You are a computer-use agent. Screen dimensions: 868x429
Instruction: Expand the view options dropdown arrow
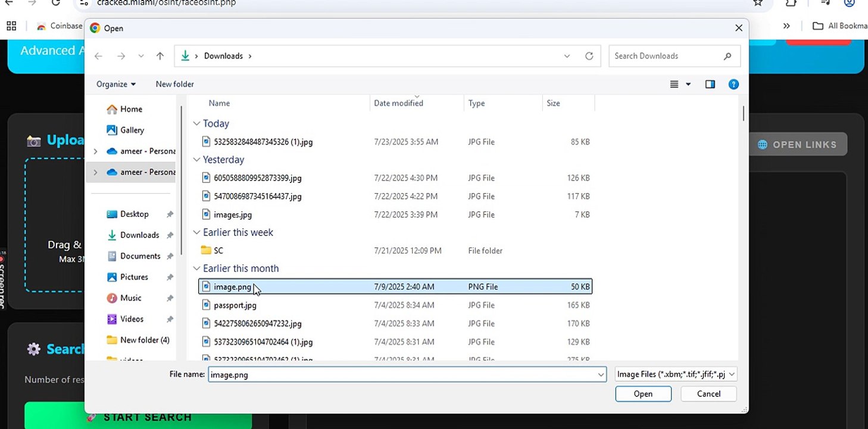(688, 85)
